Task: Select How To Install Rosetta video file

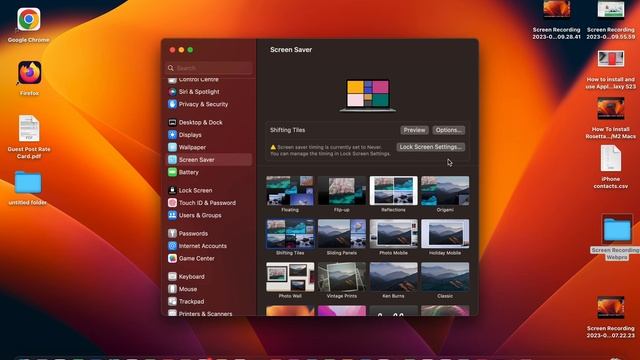Action: 611,109
